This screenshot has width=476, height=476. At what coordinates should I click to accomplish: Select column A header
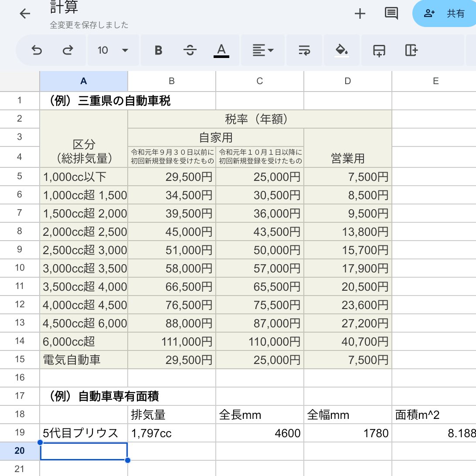[84, 81]
